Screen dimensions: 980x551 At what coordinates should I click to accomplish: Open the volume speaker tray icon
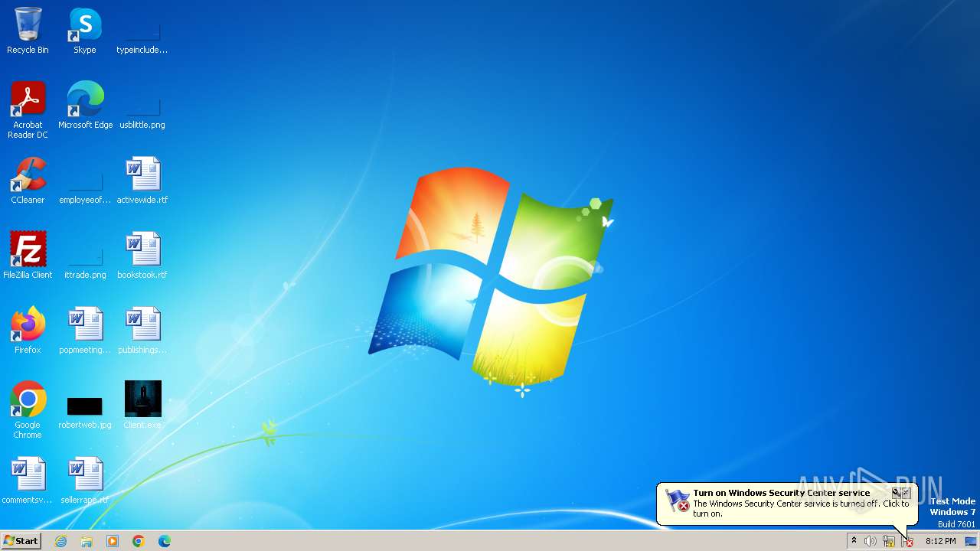[x=871, y=541]
